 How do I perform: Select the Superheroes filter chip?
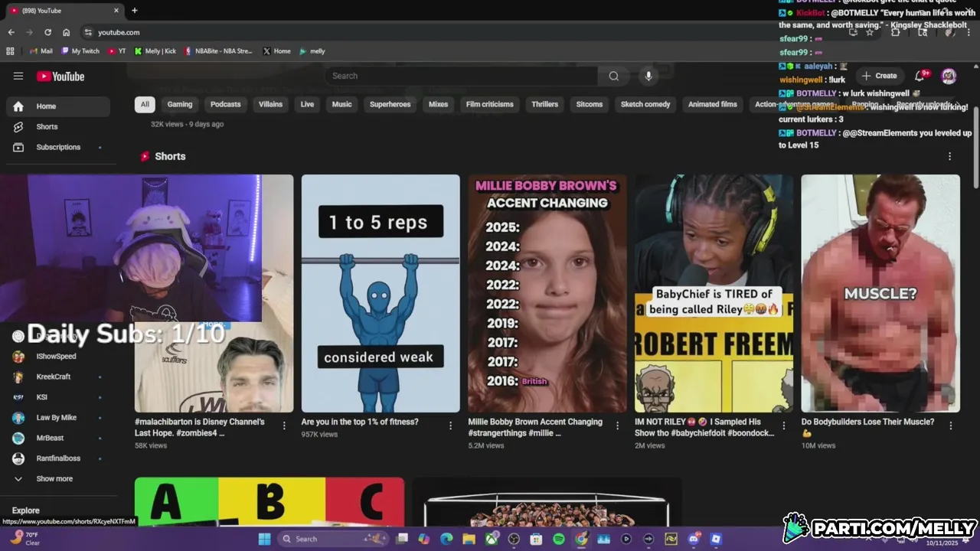390,104
